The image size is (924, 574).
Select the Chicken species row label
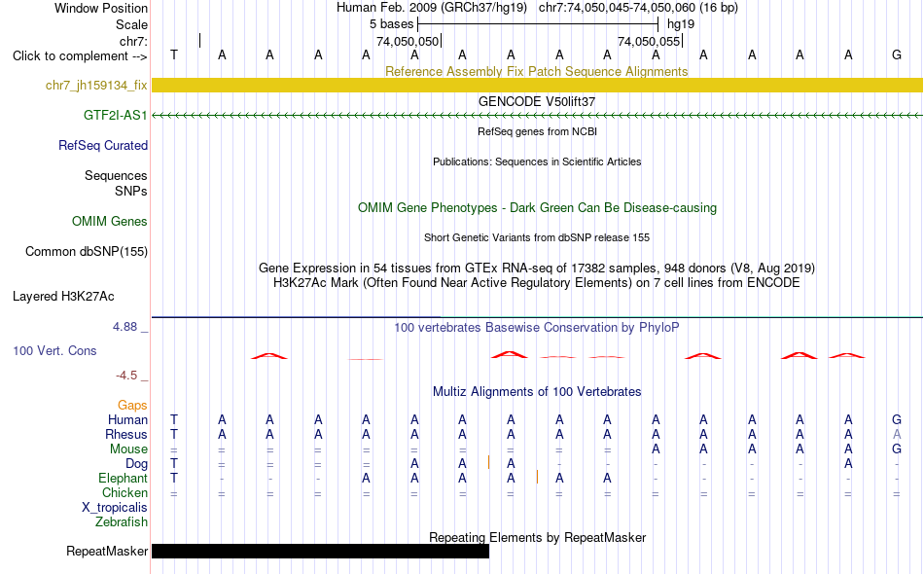tap(124, 492)
